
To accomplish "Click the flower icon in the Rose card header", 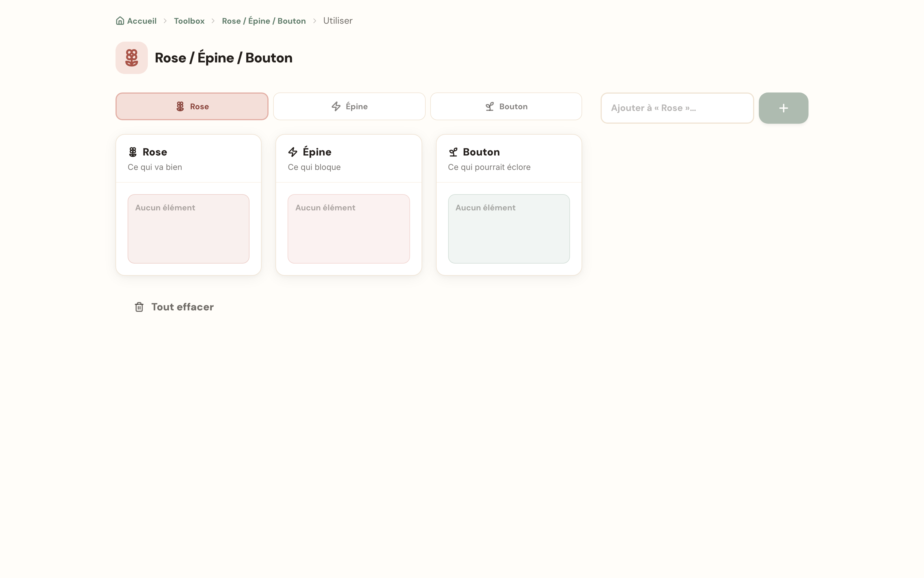I will click(x=133, y=152).
